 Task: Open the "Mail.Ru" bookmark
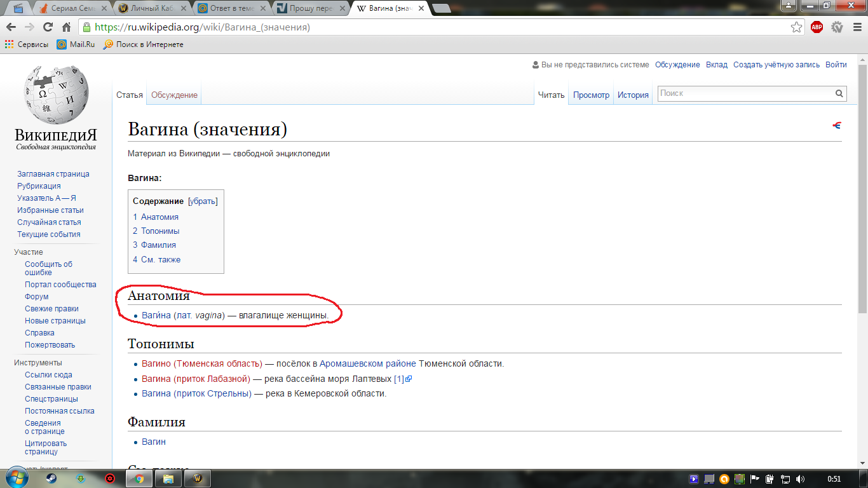(x=76, y=44)
